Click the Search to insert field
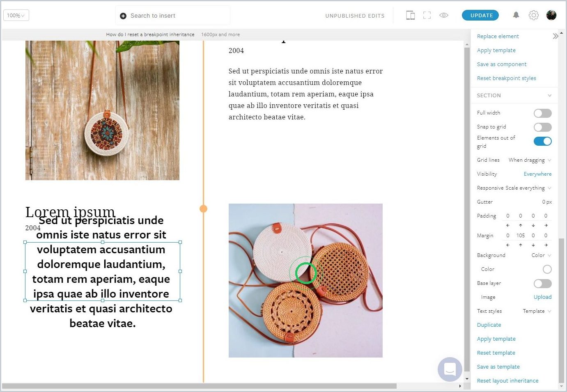The width and height of the screenshot is (567, 392). tap(173, 16)
